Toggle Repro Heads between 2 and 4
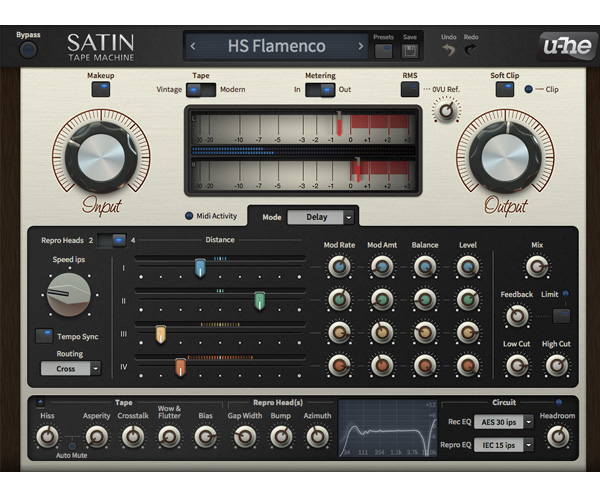Screen dimensions: 600x500 [112, 240]
